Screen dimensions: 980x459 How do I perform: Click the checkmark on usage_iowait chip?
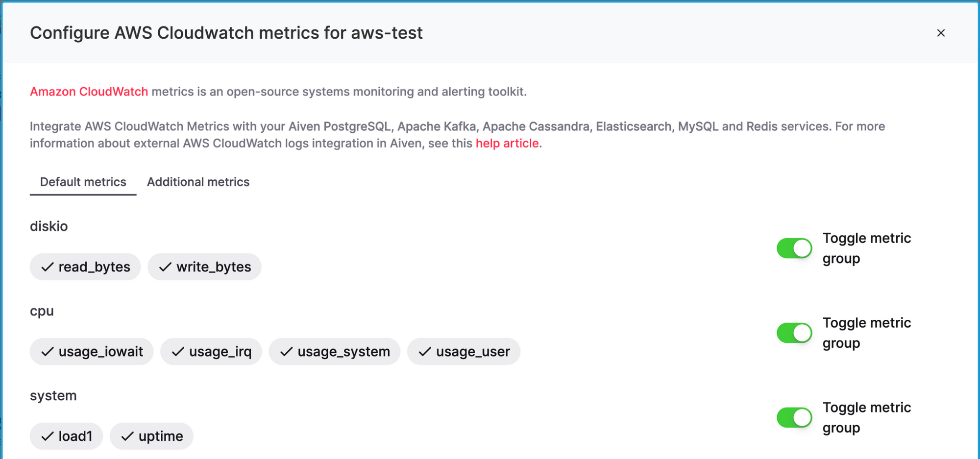[47, 351]
